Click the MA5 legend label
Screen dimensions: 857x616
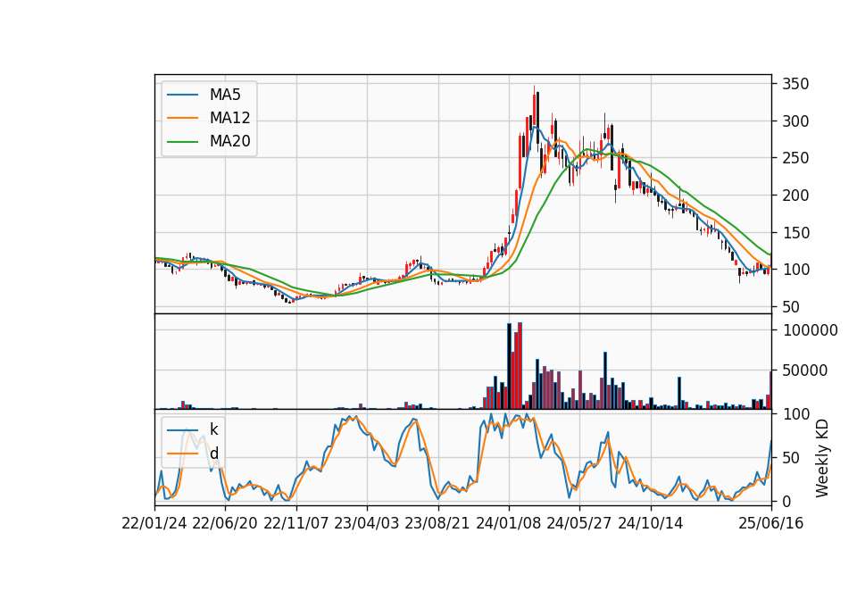(225, 95)
